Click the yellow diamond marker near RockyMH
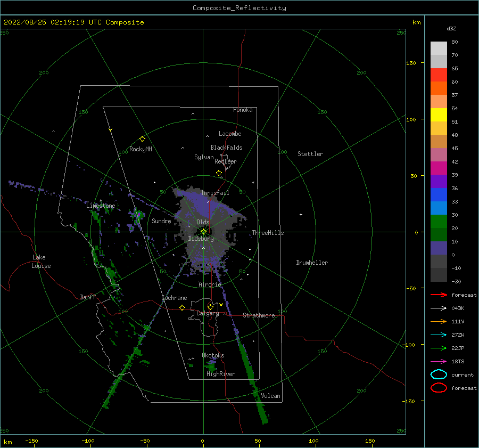 (142, 139)
